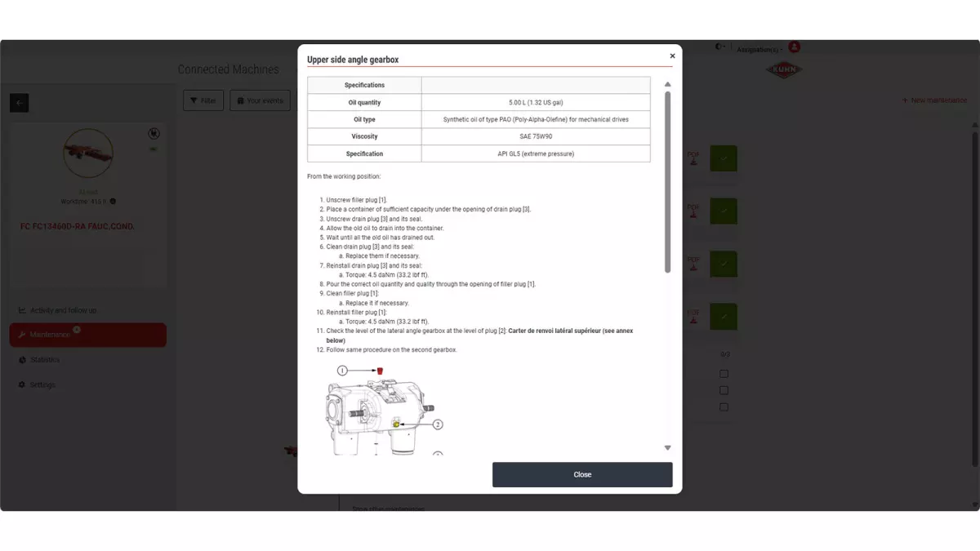The width and height of the screenshot is (980, 551).
Task: Click the mower machine thumbnail
Action: [87, 152]
